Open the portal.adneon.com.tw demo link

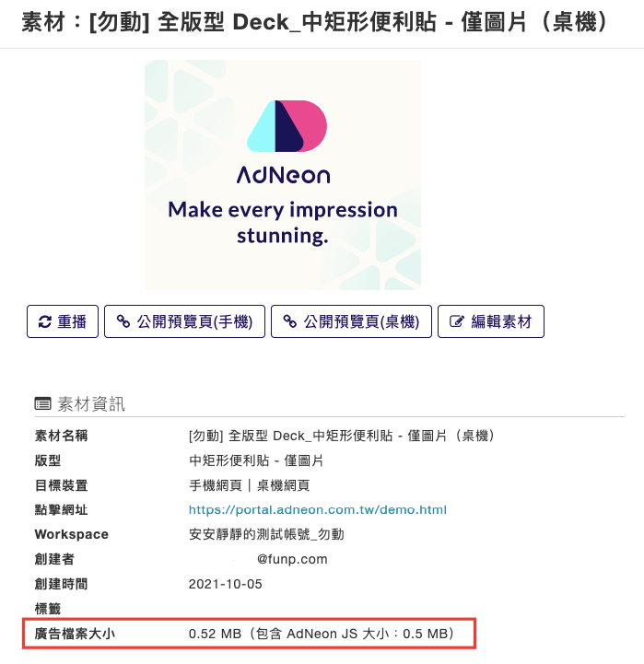(x=318, y=509)
